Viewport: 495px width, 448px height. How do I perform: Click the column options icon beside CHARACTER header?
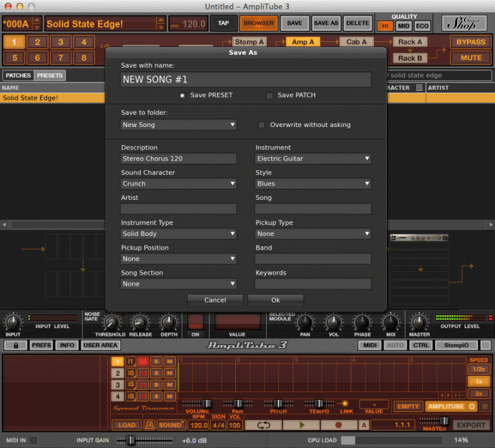coord(419,88)
